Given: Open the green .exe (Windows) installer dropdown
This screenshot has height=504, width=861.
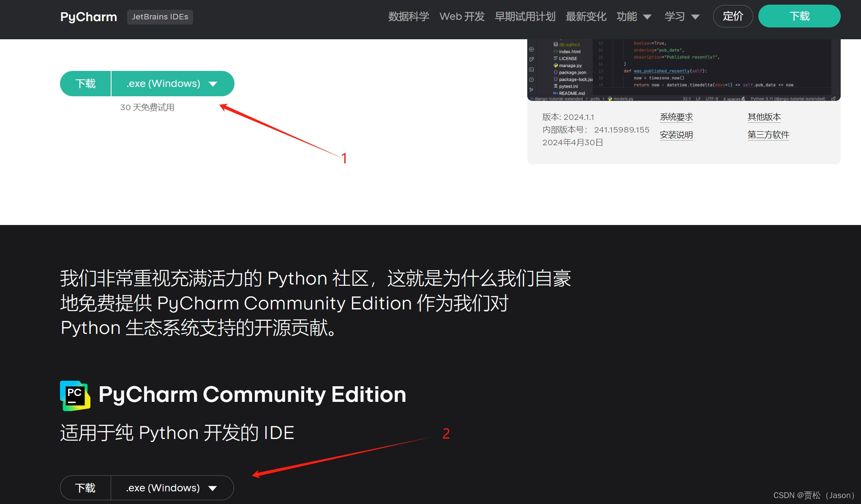Looking at the screenshot, I should pyautogui.click(x=172, y=84).
